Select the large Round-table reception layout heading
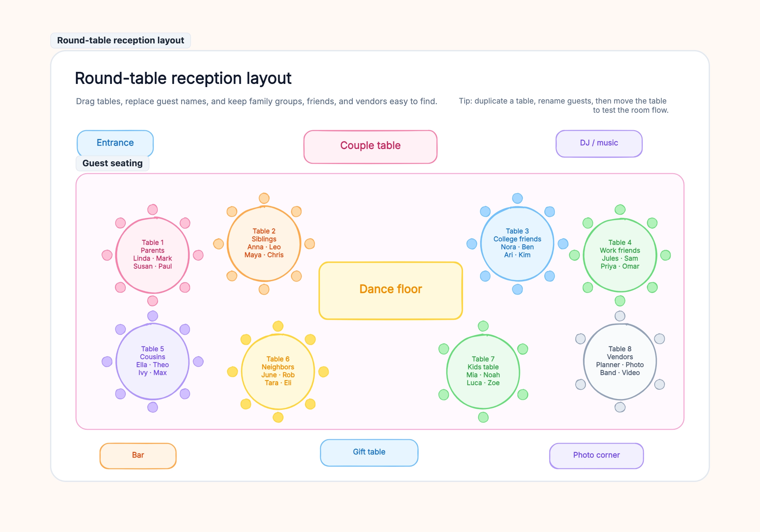Viewport: 760px width, 532px height. [183, 79]
